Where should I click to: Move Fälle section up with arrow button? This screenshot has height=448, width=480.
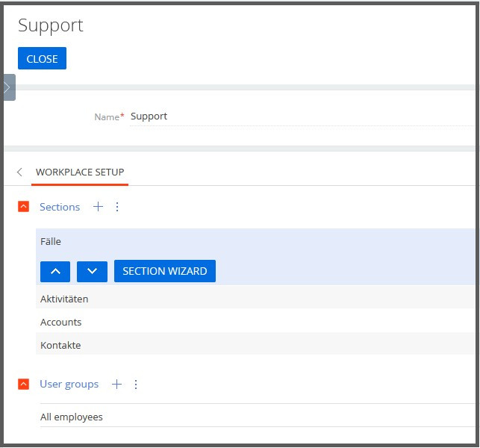click(x=55, y=271)
